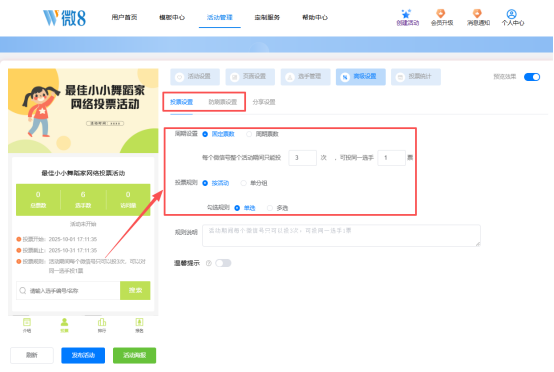The image size is (554, 372).
Task: Open 模板中心 in top navigation
Action: 172,17
